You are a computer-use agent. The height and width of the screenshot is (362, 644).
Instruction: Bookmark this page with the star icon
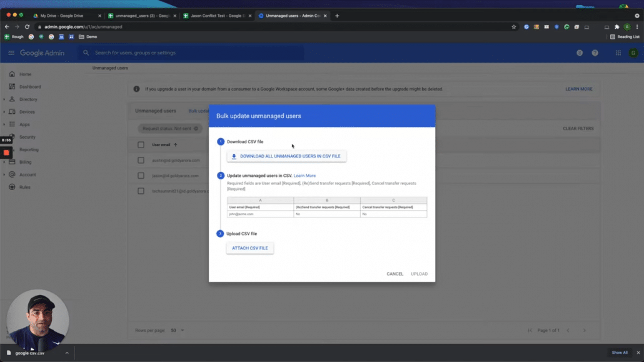514,27
